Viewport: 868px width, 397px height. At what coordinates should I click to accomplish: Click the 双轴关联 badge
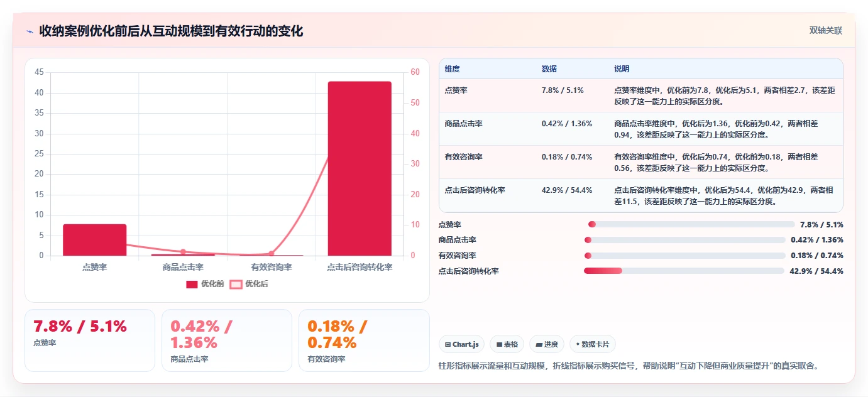pyautogui.click(x=825, y=30)
